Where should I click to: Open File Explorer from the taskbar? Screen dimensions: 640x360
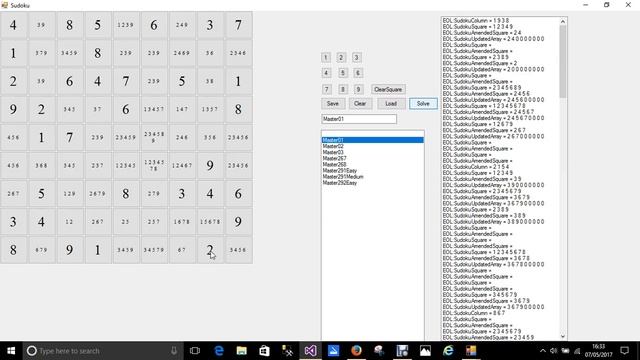tap(242, 351)
